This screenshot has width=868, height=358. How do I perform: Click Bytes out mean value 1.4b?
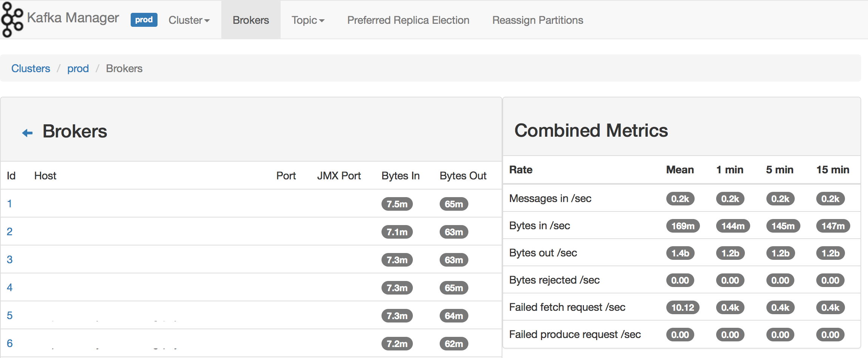coord(680,253)
